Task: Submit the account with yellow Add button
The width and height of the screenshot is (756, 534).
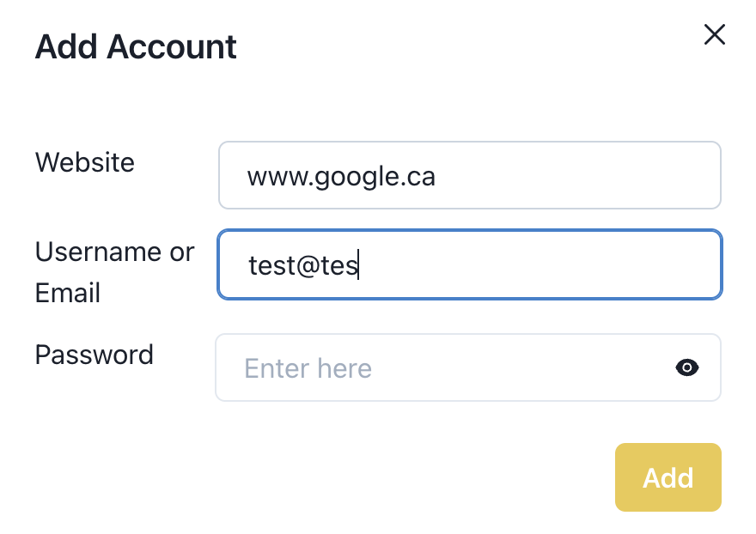Action: point(668,477)
